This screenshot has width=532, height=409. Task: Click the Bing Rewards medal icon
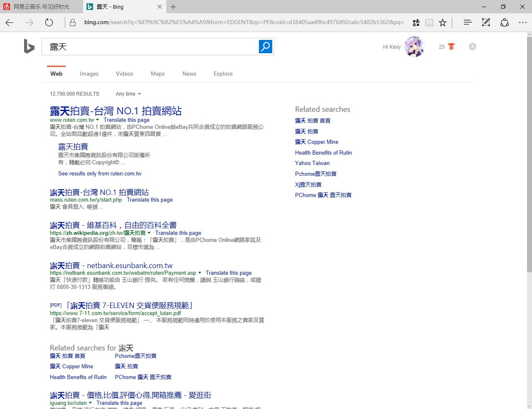(451, 47)
